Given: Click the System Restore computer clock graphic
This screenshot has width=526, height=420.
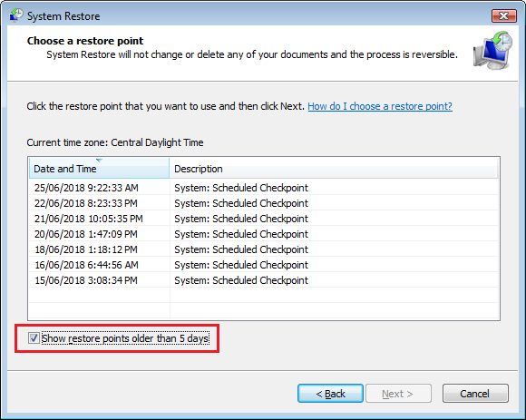Looking at the screenshot, I should [x=492, y=50].
